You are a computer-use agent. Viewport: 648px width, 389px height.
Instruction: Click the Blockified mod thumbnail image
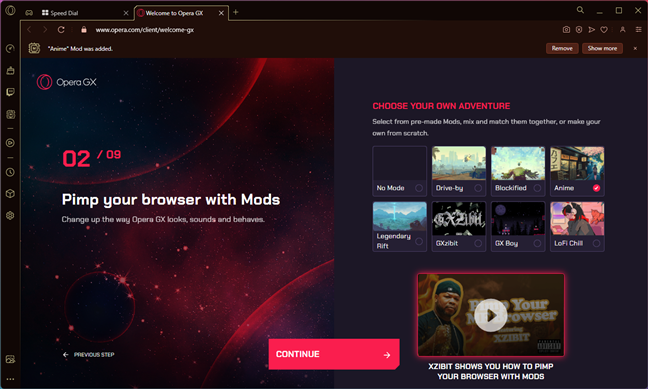coord(518,163)
